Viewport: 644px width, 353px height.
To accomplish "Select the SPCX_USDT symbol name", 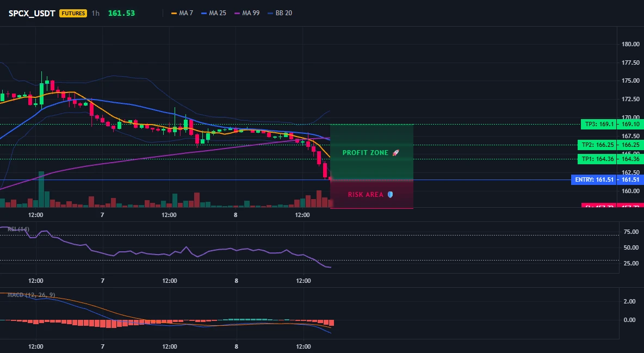I will pyautogui.click(x=32, y=13).
